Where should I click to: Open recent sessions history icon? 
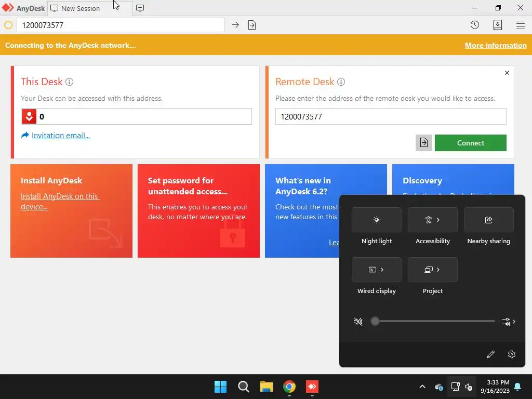475,25
